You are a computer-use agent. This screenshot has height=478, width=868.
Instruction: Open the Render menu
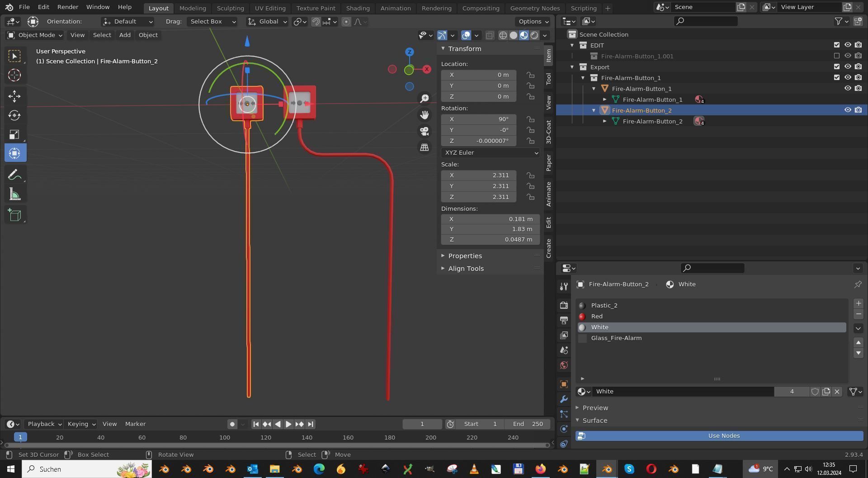point(68,7)
